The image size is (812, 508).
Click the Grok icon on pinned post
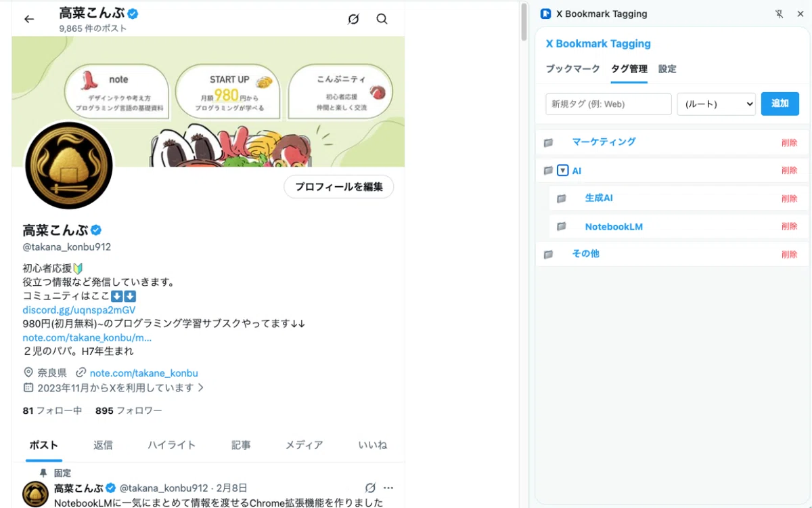click(x=370, y=488)
